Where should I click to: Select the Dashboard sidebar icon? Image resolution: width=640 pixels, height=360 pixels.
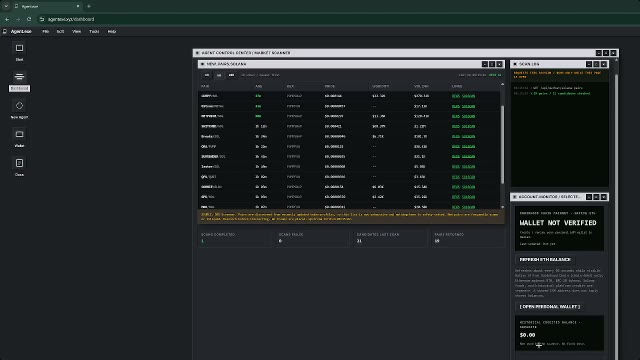[19, 81]
